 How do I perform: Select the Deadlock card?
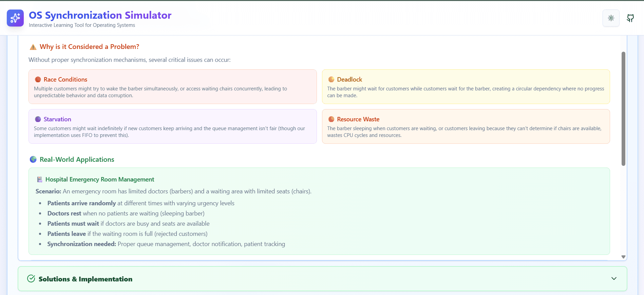click(x=466, y=87)
